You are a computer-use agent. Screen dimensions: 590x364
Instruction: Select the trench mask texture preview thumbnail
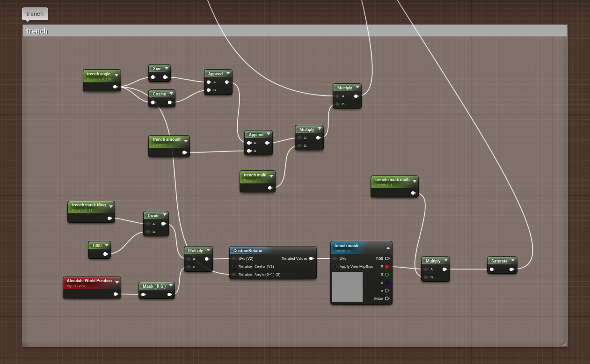[x=347, y=287]
